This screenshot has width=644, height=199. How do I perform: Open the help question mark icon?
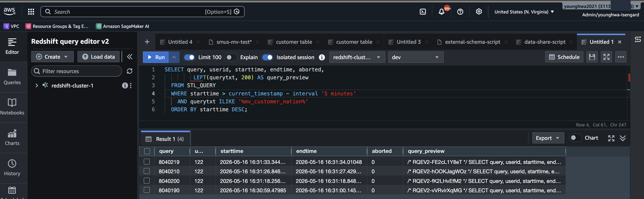[x=460, y=12]
